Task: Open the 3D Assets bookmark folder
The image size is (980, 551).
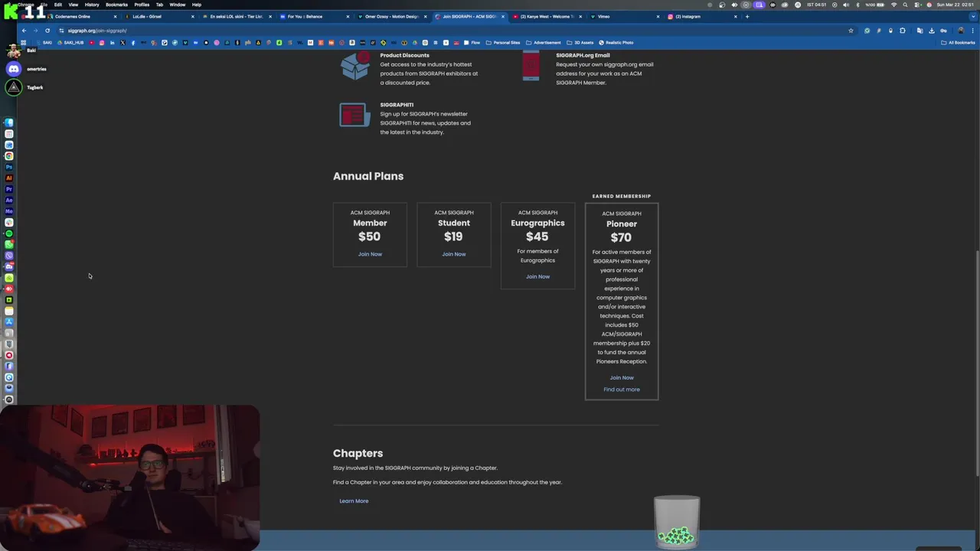Action: coord(580,43)
